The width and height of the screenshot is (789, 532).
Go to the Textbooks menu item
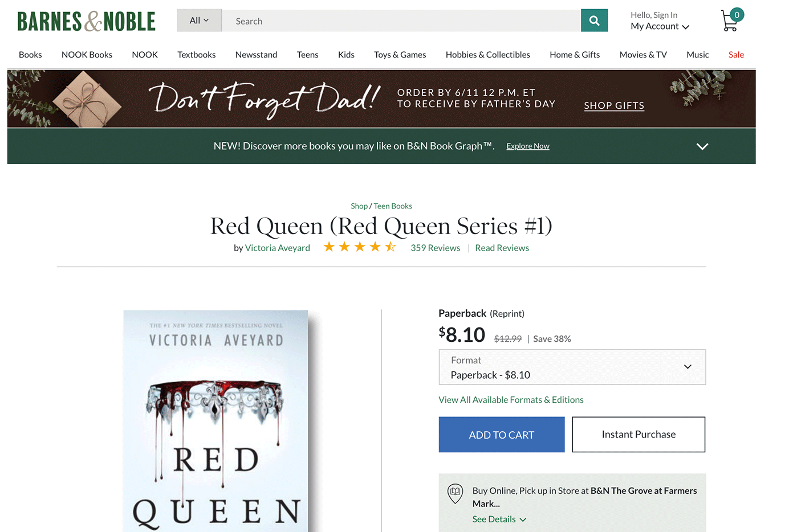(196, 55)
